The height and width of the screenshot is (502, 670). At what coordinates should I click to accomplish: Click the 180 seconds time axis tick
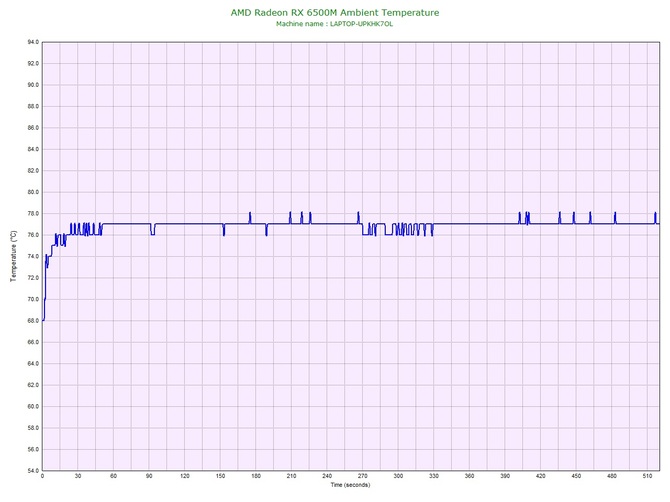click(256, 476)
